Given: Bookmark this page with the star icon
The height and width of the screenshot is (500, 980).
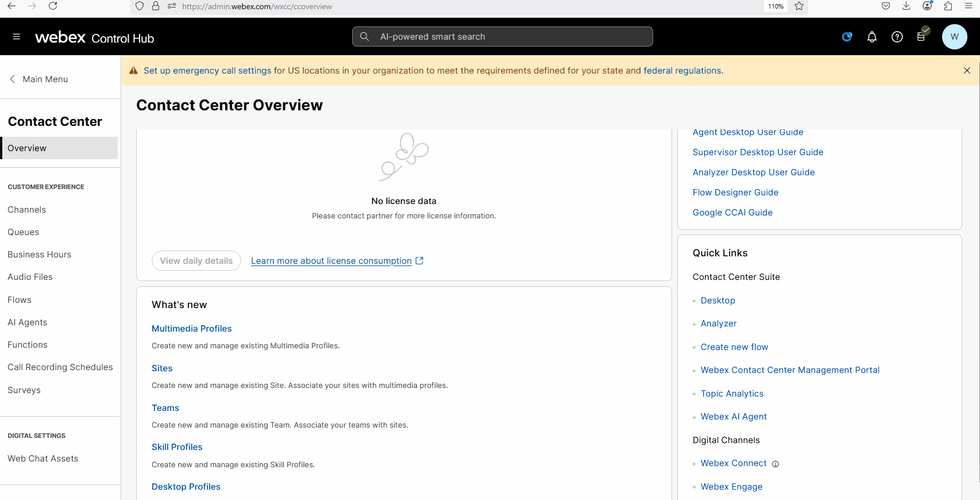Looking at the screenshot, I should [798, 6].
